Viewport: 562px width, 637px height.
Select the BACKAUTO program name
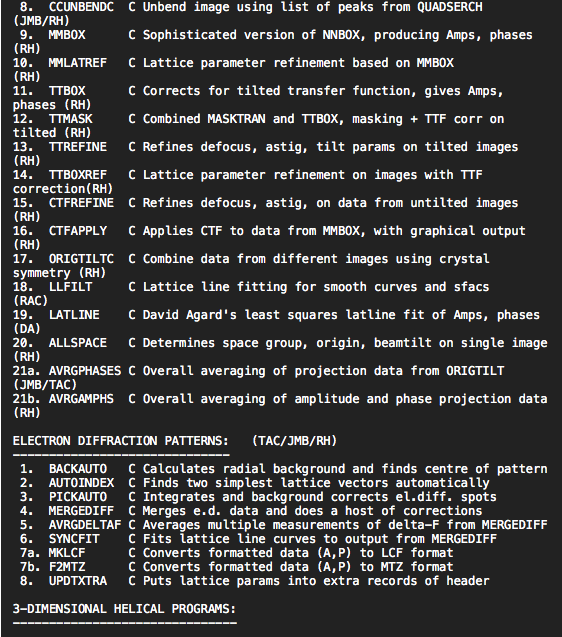pos(78,469)
